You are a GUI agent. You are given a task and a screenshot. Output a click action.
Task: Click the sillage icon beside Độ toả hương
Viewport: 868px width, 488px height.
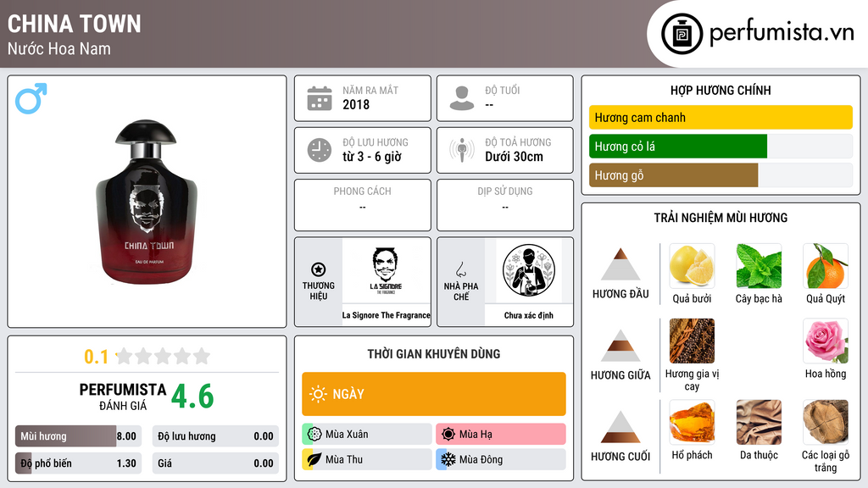[x=462, y=150]
